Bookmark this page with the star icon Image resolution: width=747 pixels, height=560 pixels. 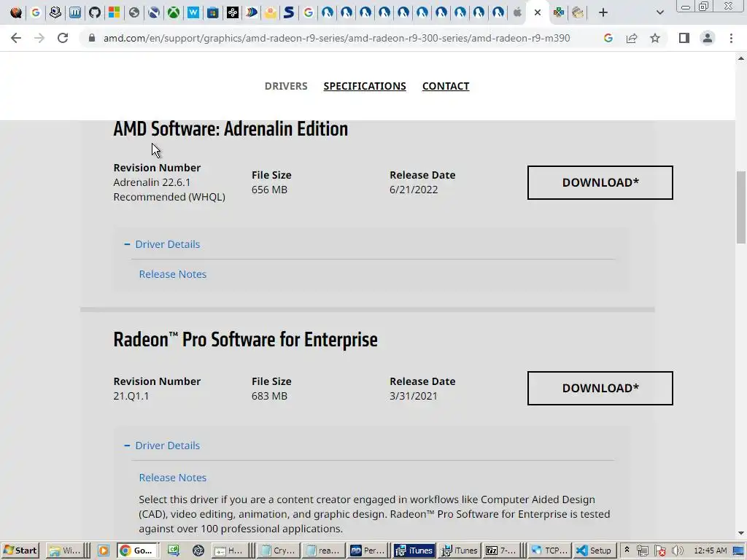pyautogui.click(x=655, y=38)
